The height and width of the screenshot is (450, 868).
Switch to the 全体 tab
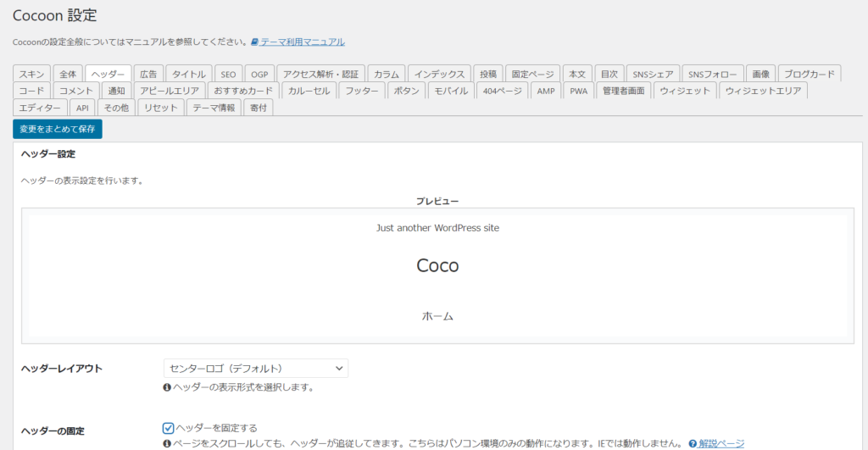(x=68, y=74)
